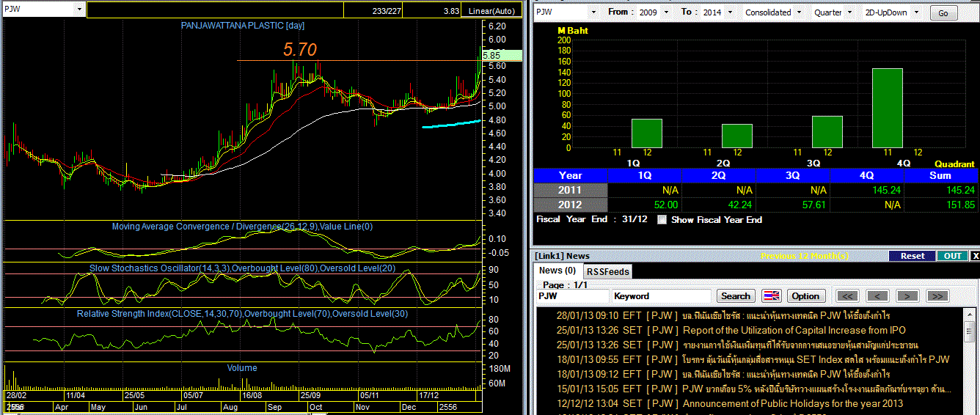Open the news Option button
This screenshot has width=980, height=415.
tap(805, 296)
